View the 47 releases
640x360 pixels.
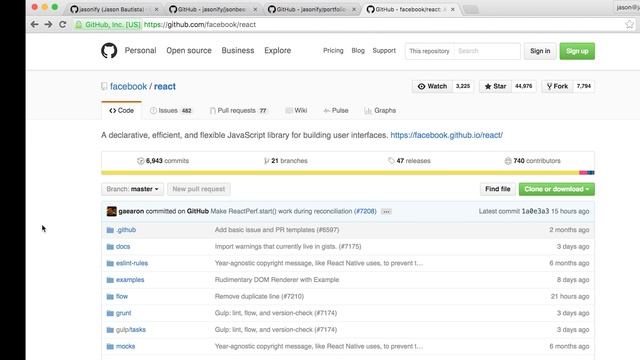409,161
